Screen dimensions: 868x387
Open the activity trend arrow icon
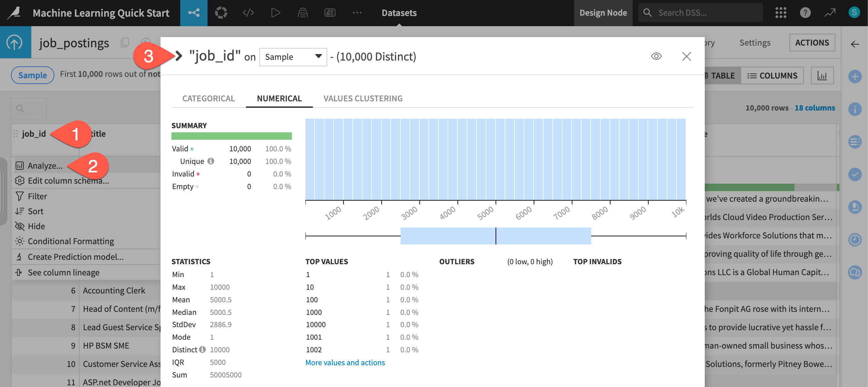coord(830,13)
